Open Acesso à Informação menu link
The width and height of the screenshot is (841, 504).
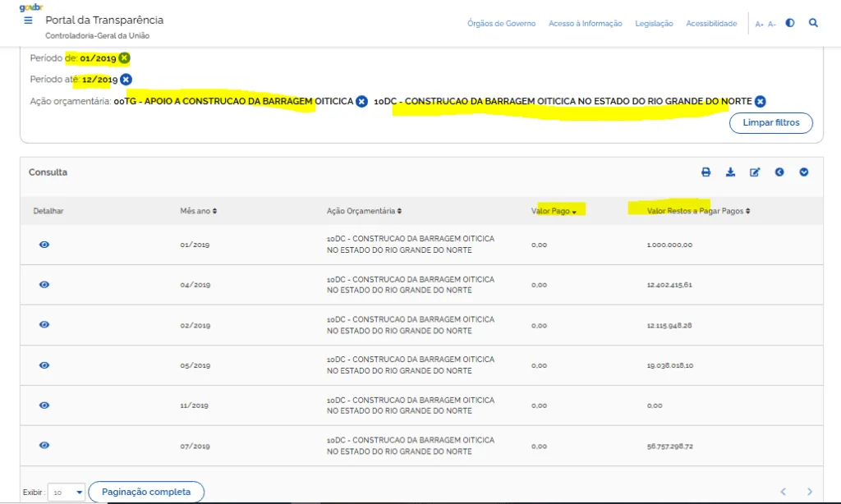click(x=585, y=24)
